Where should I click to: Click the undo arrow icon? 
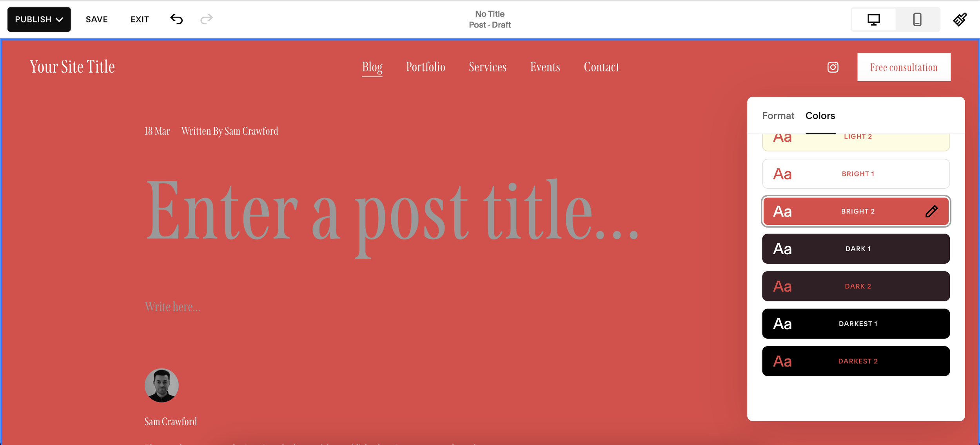coord(176,19)
